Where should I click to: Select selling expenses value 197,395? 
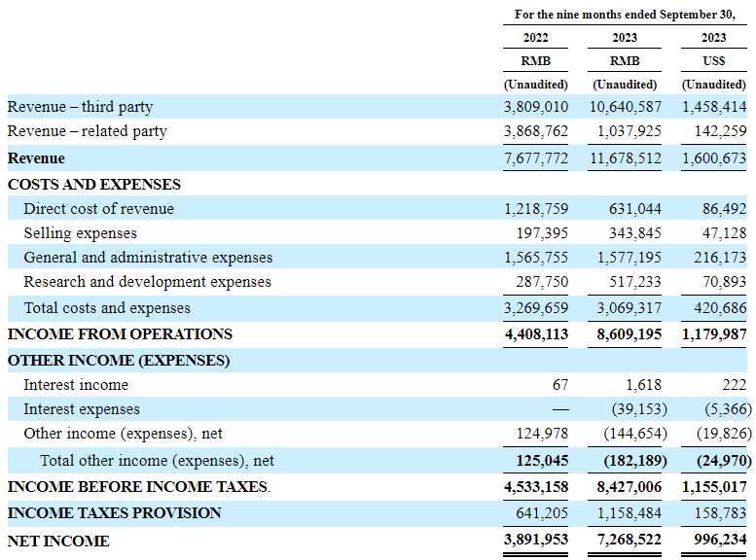point(542,233)
